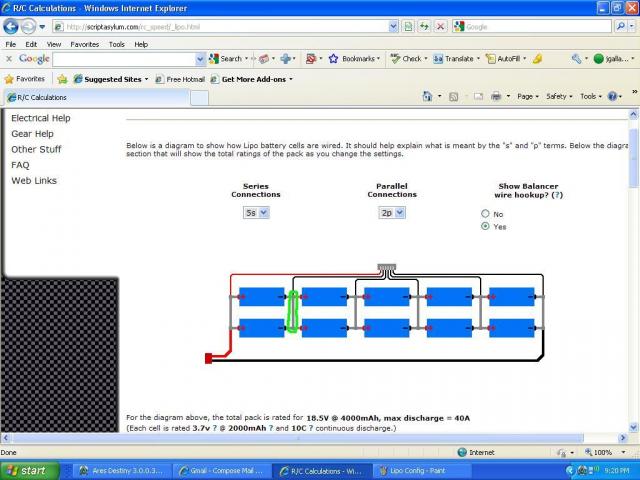Select Yes for balancer wire hookup
Image resolution: width=640 pixels, height=480 pixels.
click(x=486, y=227)
